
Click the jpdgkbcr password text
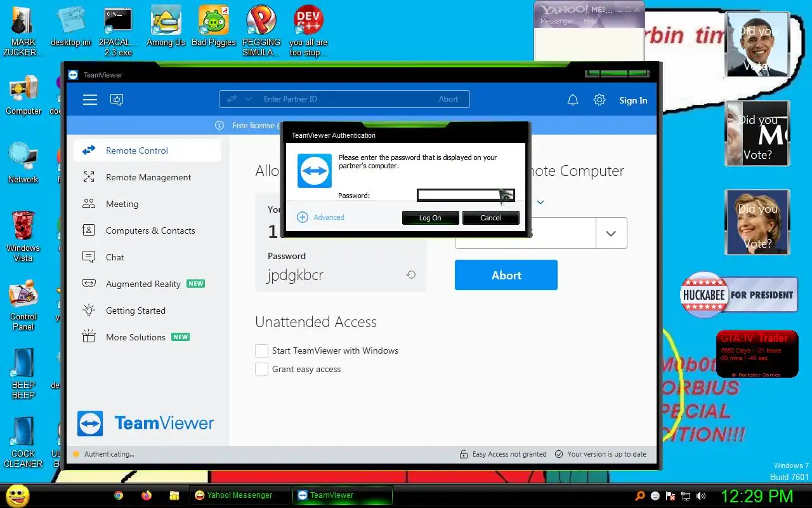pos(295,276)
